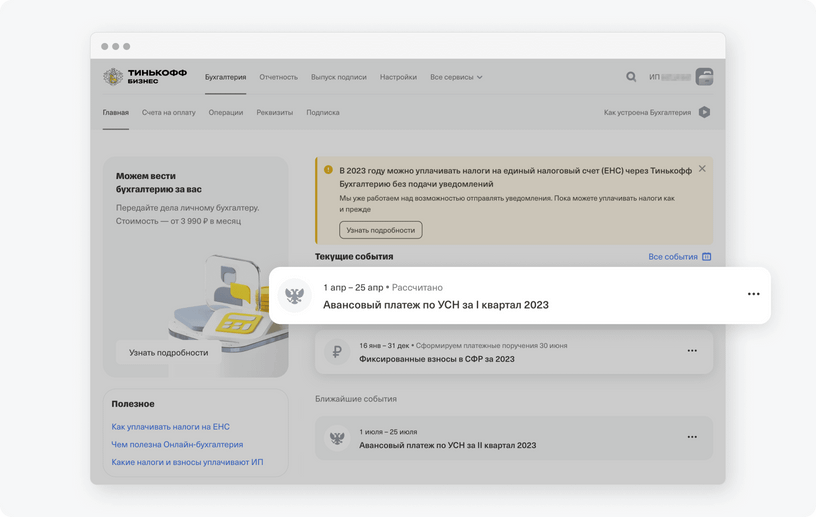The width and height of the screenshot is (816, 517).
Task: Open three-dot menu for I квартал 2023 payment
Action: click(753, 294)
